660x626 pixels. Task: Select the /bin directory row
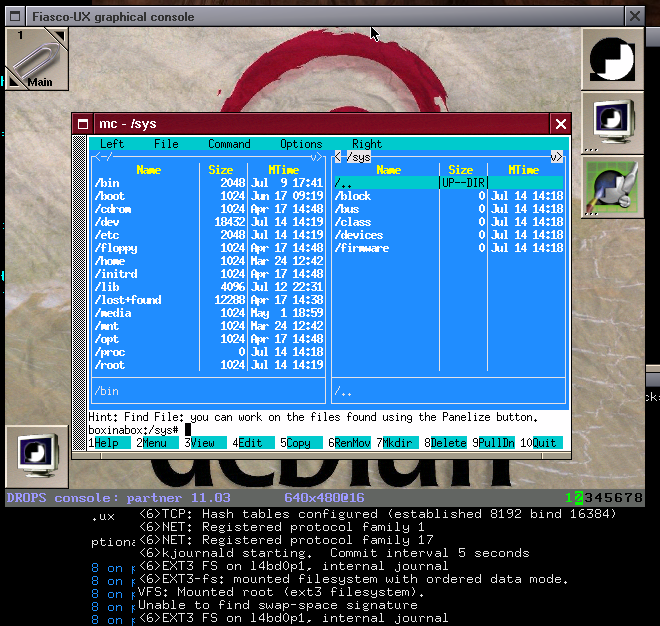pyautogui.click(x=208, y=183)
